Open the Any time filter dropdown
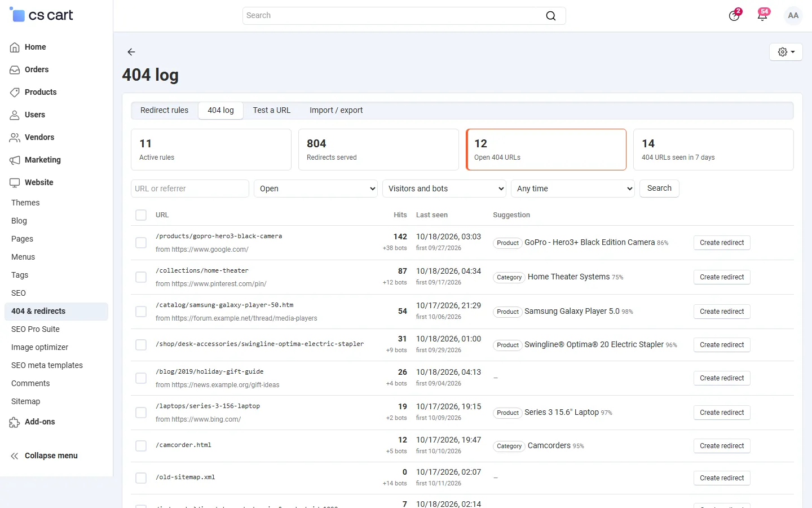812x508 pixels. point(573,189)
